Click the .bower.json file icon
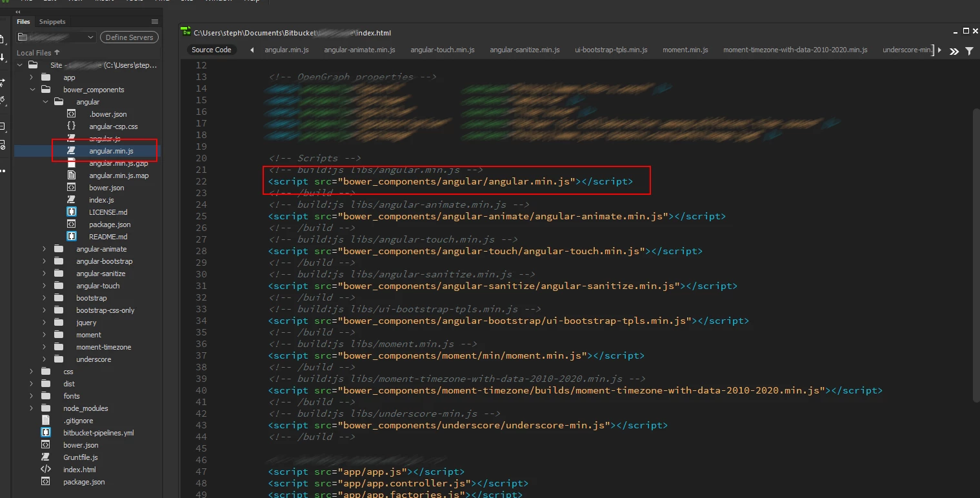The image size is (980, 498). 72,114
